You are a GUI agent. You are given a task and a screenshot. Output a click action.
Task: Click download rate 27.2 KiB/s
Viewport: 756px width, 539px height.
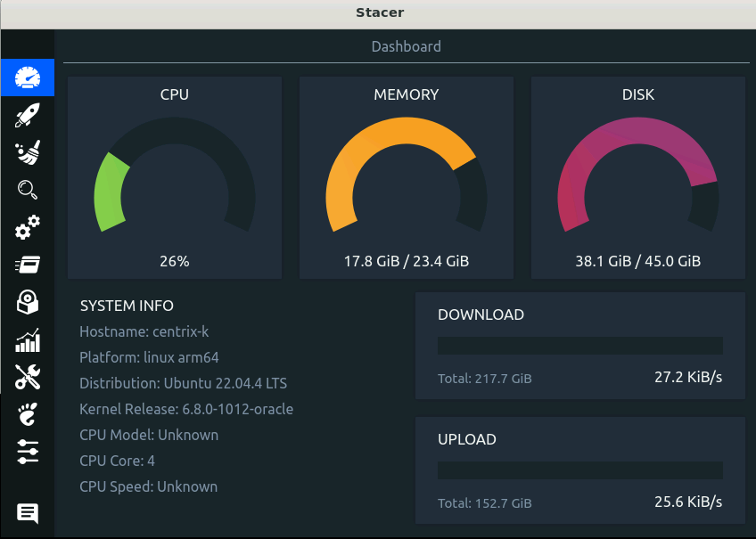click(688, 377)
